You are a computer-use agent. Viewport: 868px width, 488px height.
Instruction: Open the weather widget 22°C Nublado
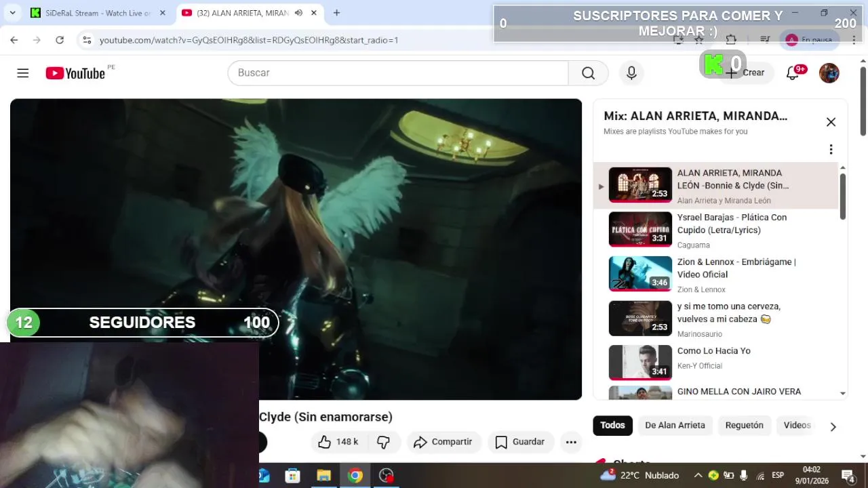pos(639,475)
